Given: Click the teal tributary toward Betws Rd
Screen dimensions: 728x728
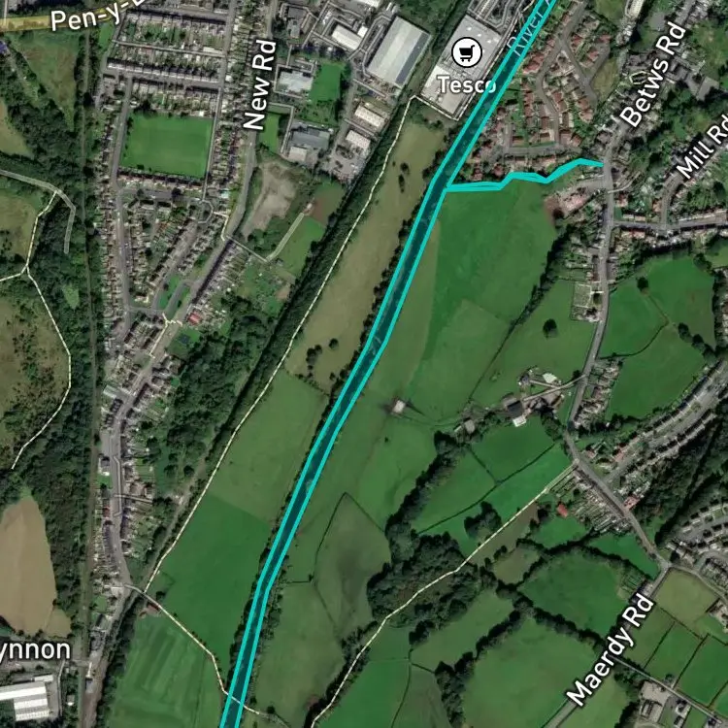Looking at the screenshot, I should tap(524, 178).
